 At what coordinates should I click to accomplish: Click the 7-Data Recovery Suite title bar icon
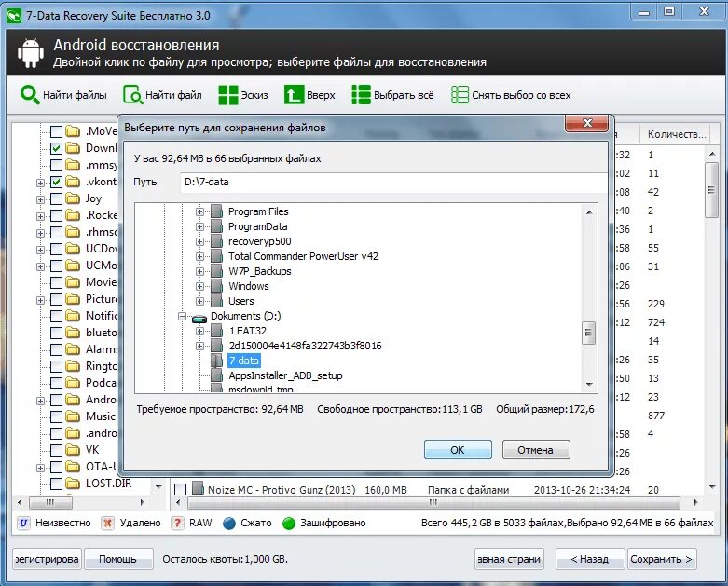click(x=14, y=15)
